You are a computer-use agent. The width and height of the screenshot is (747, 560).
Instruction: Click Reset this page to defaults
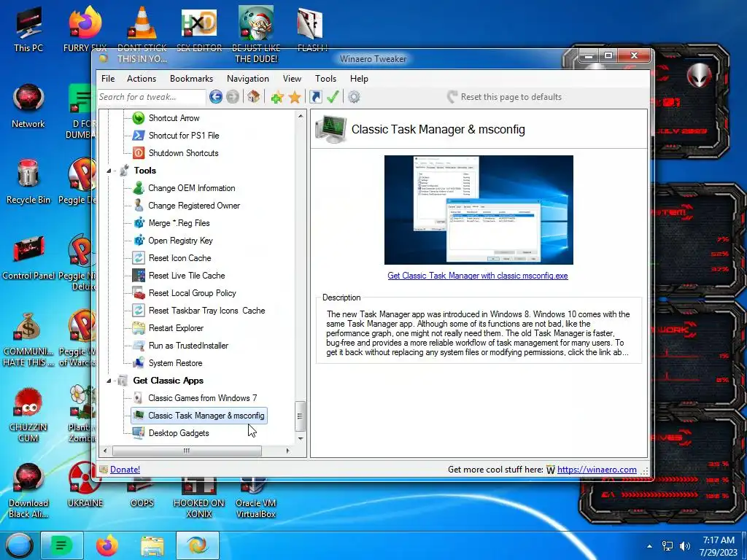point(504,97)
